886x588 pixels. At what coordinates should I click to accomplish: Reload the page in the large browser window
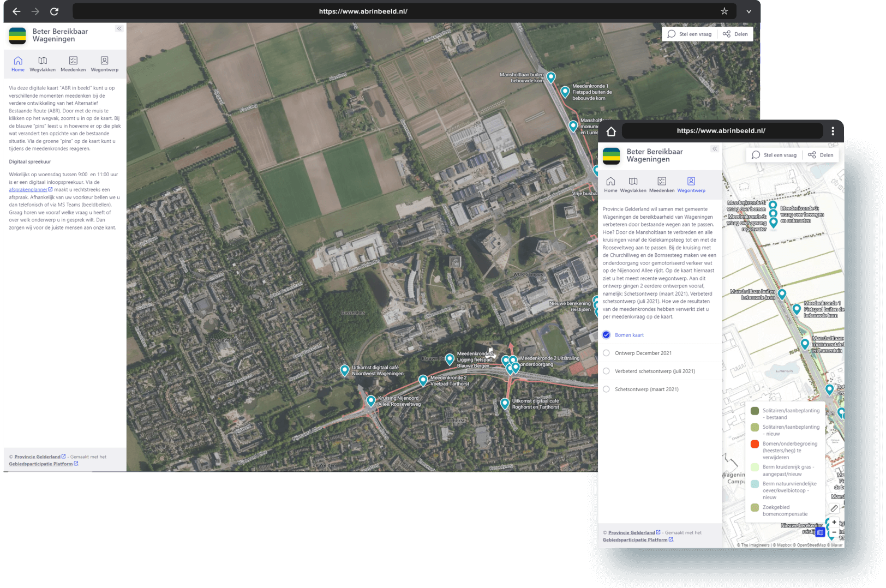54,11
